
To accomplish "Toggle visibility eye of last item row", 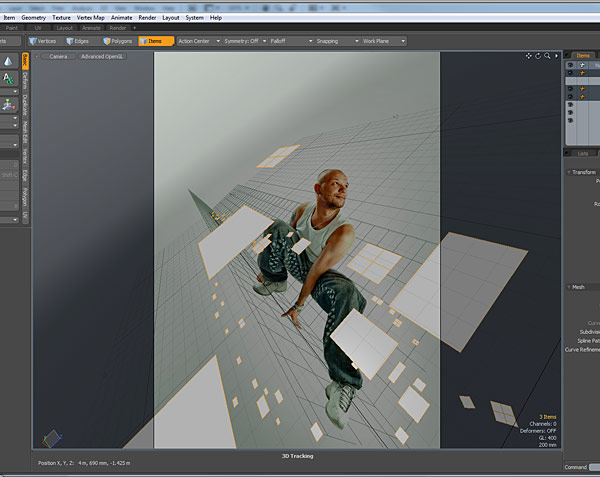I will tap(570, 120).
